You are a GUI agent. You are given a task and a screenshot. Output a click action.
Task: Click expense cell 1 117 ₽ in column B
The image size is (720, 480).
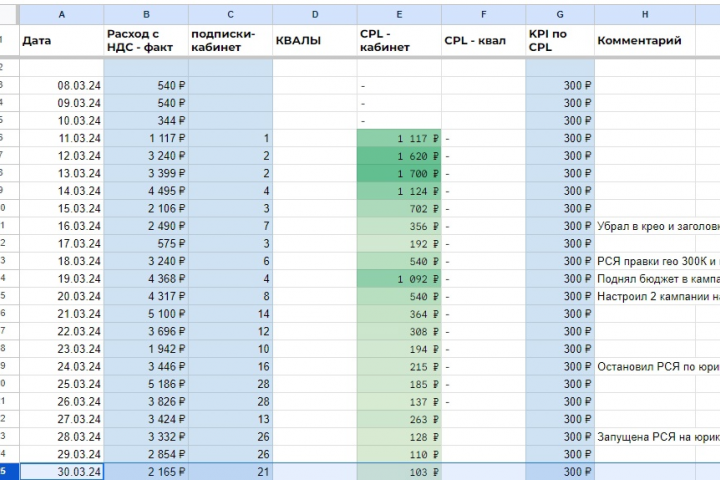coord(146,138)
